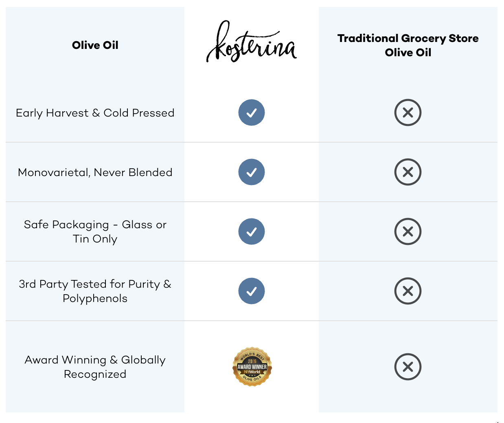
Task: Click Monovarietal, Never Blended label
Action: pos(95,172)
